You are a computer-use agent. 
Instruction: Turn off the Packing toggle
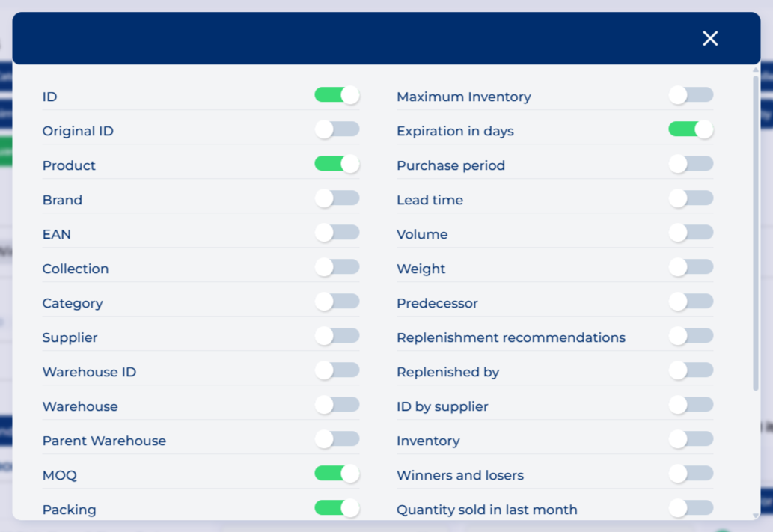(337, 508)
